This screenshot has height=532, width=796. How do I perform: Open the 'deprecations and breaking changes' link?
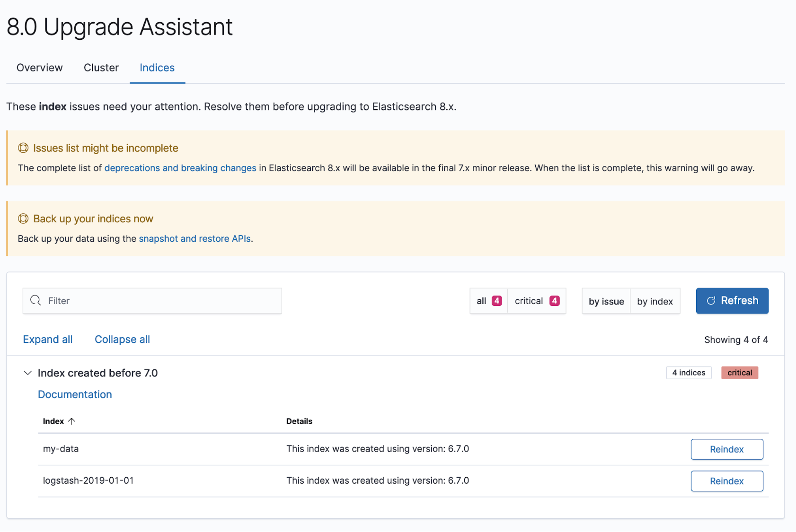180,168
